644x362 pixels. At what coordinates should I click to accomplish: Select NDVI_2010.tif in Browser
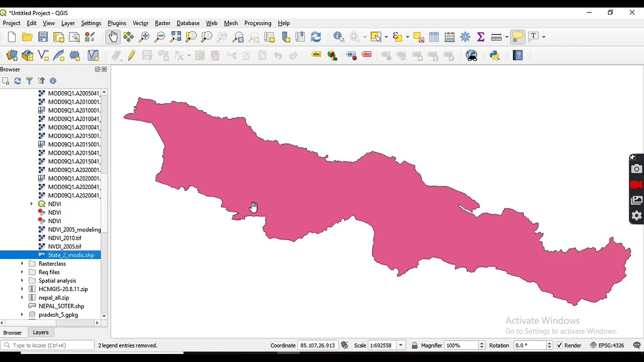click(64, 238)
